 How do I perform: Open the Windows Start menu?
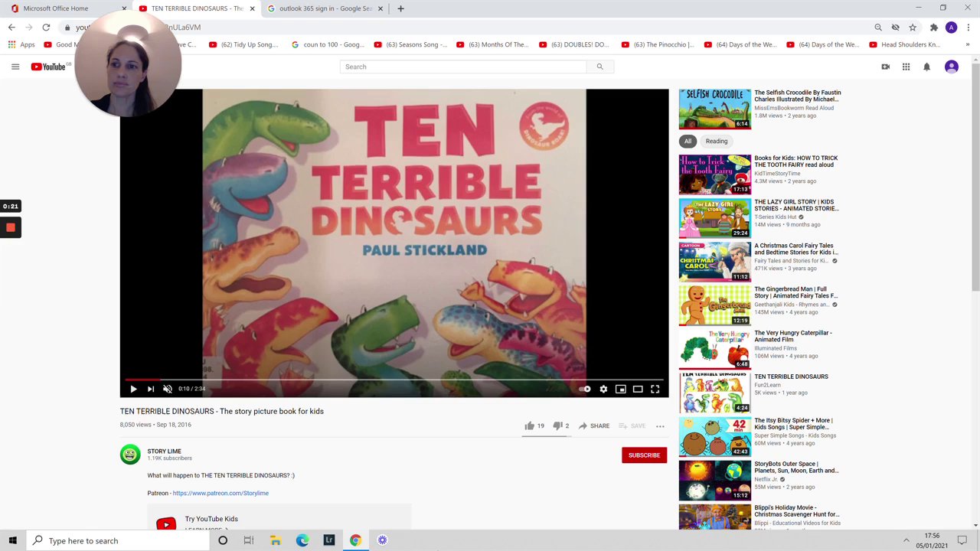coord(12,540)
